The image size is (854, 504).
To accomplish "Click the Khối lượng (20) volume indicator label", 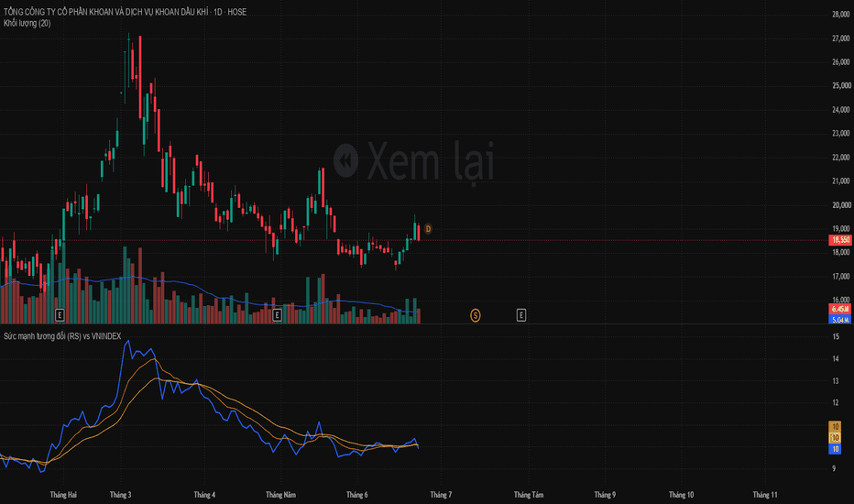I will (x=27, y=23).
